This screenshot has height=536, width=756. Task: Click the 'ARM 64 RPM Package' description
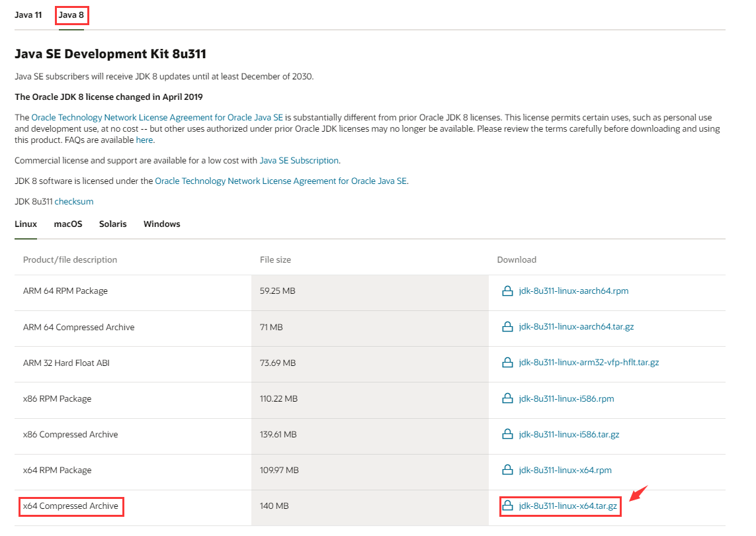pos(65,291)
